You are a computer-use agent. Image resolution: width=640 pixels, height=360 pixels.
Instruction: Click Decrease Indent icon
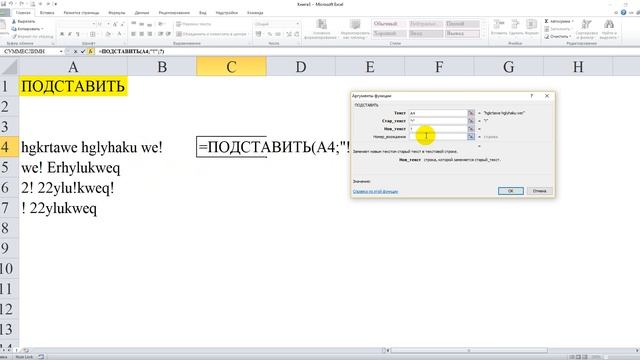tap(160, 34)
